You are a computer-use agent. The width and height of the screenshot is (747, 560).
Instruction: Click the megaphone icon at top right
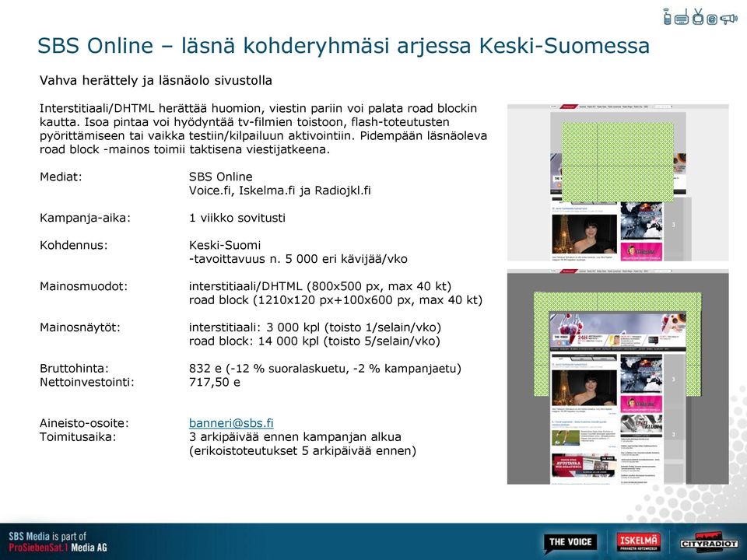click(x=728, y=19)
